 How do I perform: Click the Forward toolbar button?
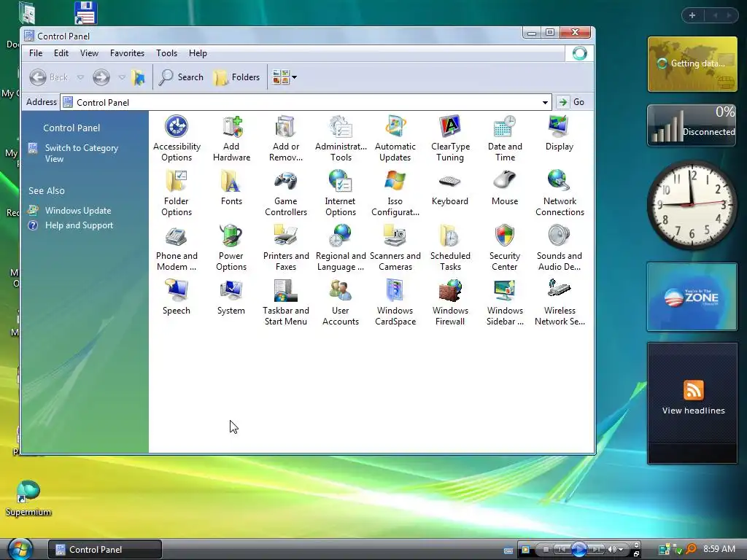(101, 77)
